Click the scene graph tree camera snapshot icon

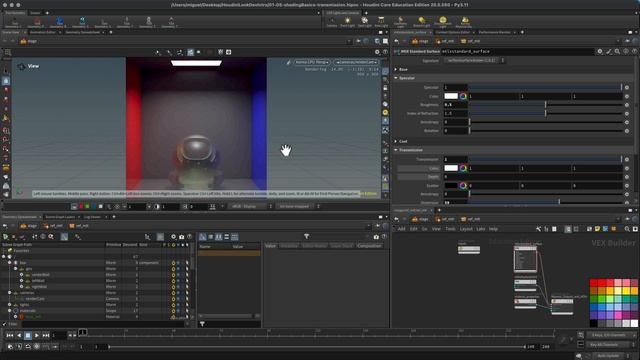(182, 237)
